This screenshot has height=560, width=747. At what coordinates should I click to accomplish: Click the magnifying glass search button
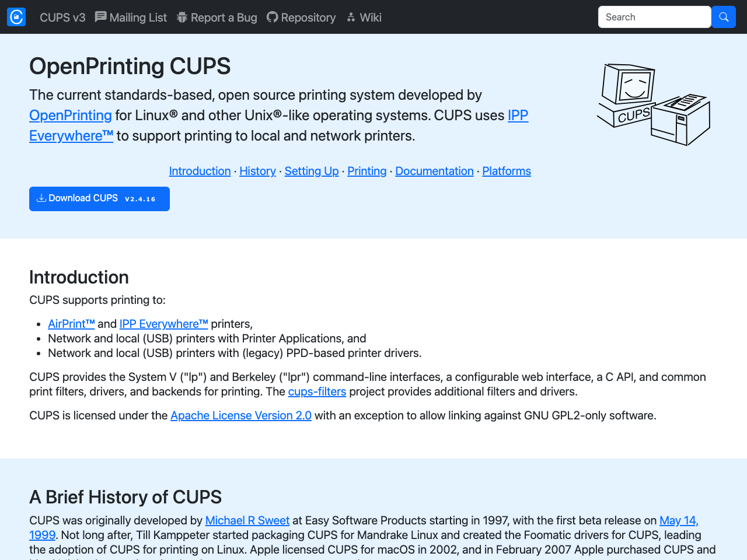pos(723,17)
